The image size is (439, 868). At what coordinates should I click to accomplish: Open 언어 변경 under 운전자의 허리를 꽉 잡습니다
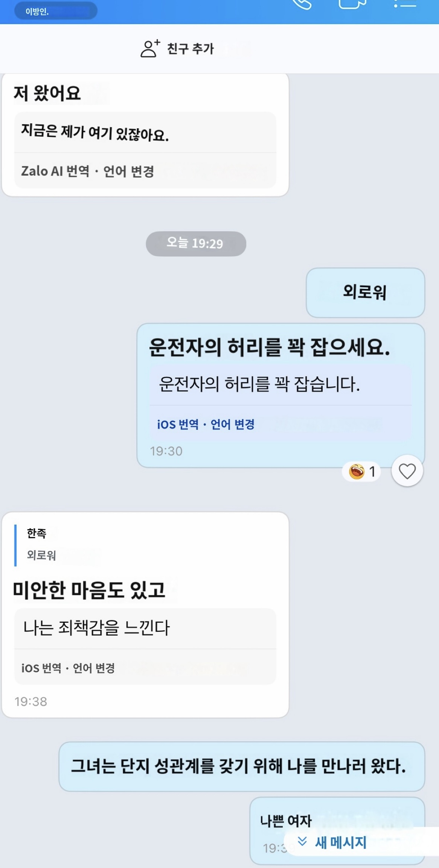[x=232, y=425]
